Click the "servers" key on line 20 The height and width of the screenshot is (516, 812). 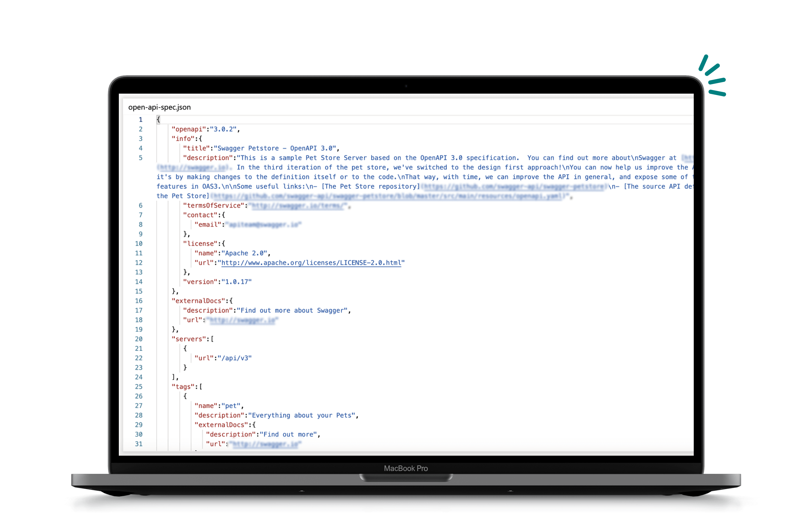189,339
